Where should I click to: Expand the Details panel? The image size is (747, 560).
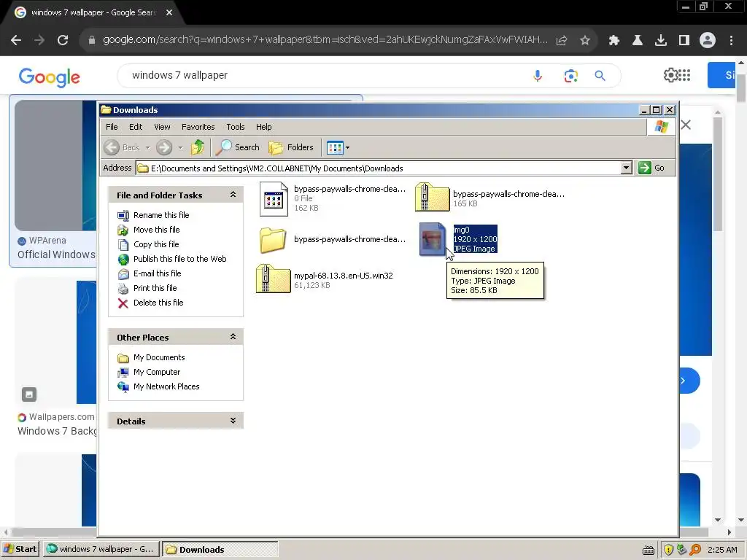pos(233,421)
